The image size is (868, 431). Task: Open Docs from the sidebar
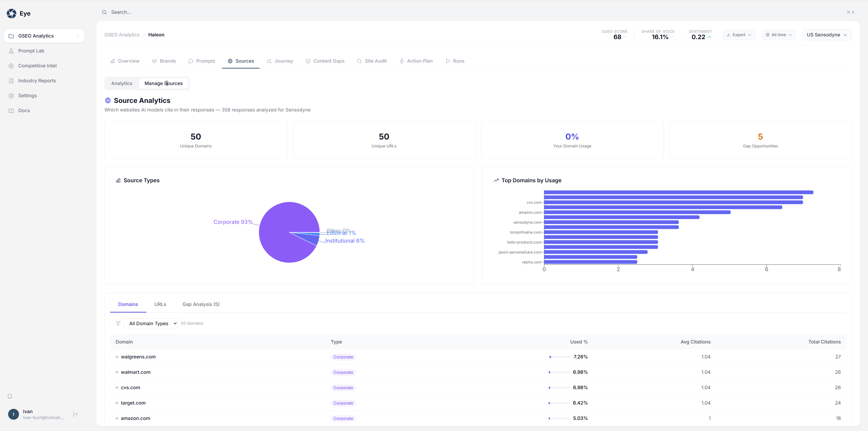(x=24, y=111)
